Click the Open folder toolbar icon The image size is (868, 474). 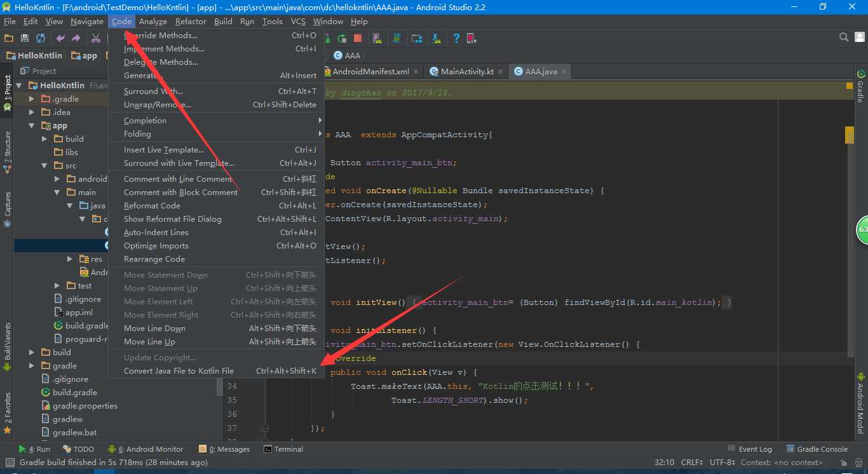click(9, 38)
